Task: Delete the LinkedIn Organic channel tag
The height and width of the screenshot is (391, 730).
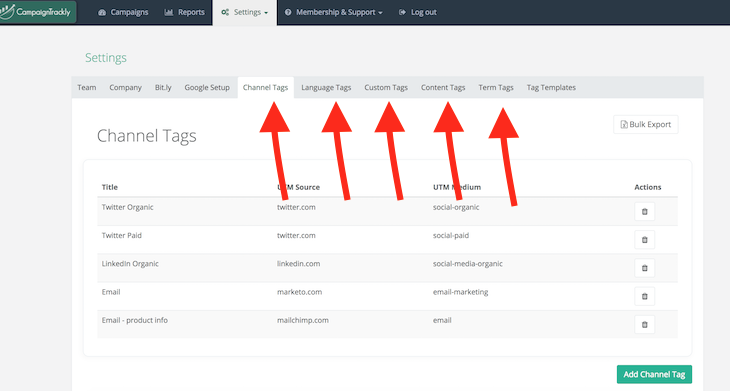Action: (x=644, y=268)
